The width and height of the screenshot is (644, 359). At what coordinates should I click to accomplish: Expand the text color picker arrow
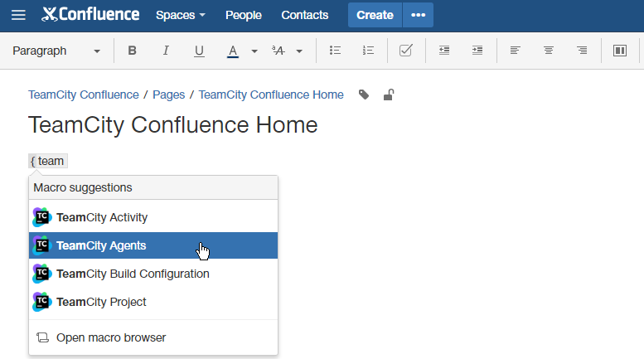[x=254, y=51]
